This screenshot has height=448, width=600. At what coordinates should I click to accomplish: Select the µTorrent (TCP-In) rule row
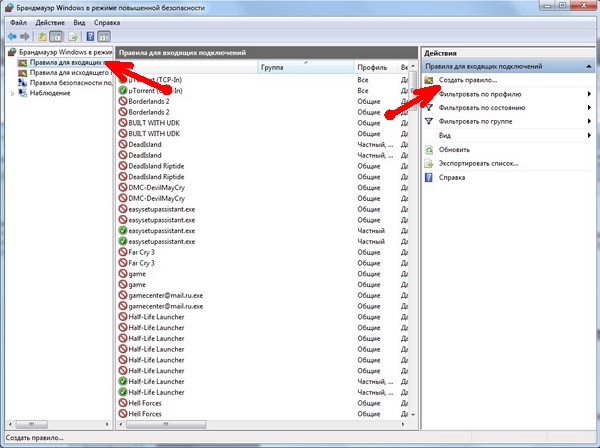(x=262, y=80)
